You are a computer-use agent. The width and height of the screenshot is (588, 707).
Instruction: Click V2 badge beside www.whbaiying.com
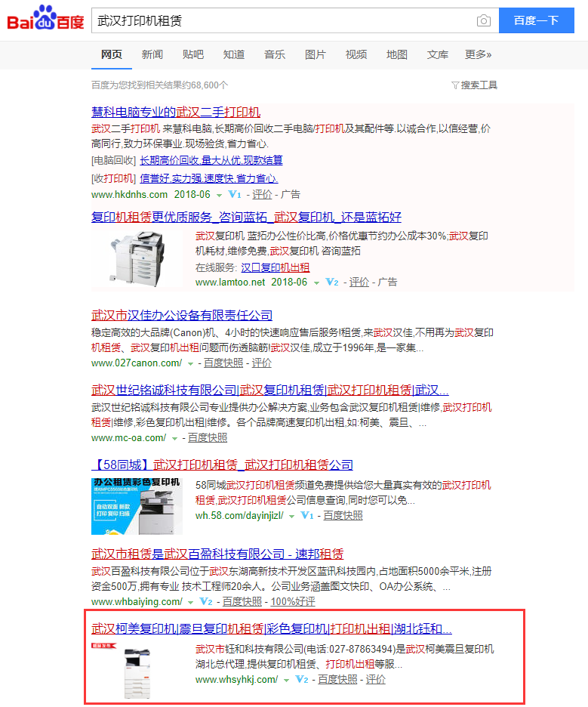click(x=206, y=601)
